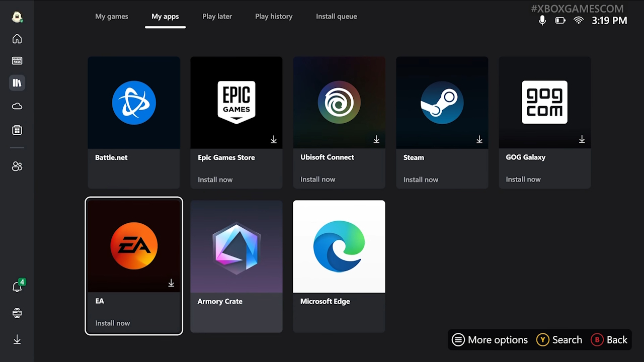Viewport: 644px width, 362px height.
Task: Click the profile avatar at top left
Action: pyautogui.click(x=17, y=17)
